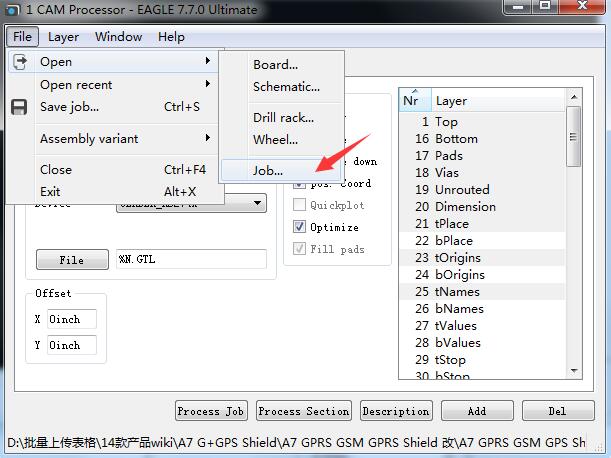Screen dimensions: 611x458
Task: Maximize the CAM Processor window
Action: pyautogui.click(x=545, y=7)
